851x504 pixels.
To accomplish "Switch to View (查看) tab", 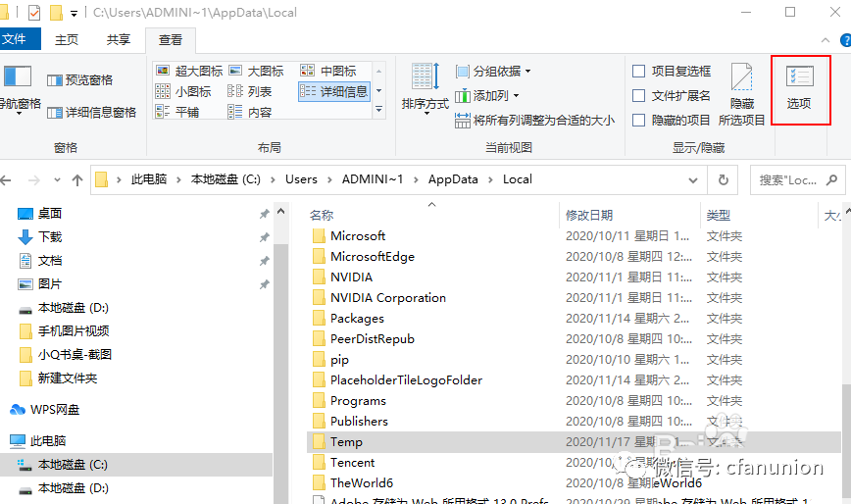I will 171,40.
